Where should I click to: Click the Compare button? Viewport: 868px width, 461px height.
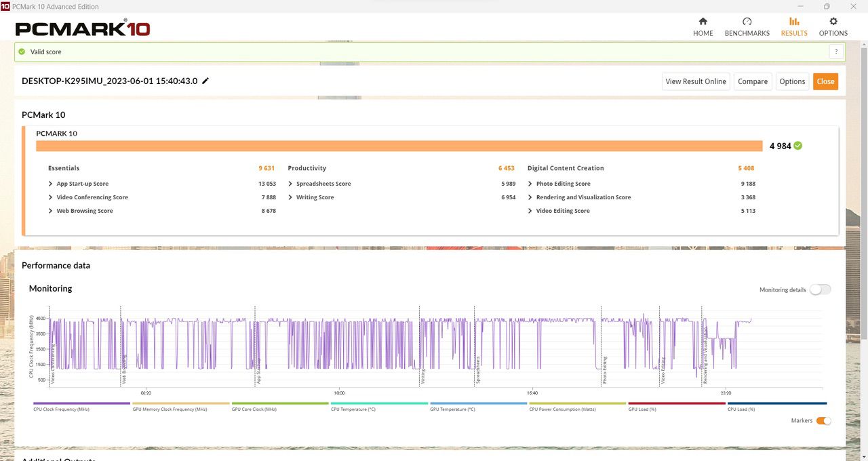(752, 81)
